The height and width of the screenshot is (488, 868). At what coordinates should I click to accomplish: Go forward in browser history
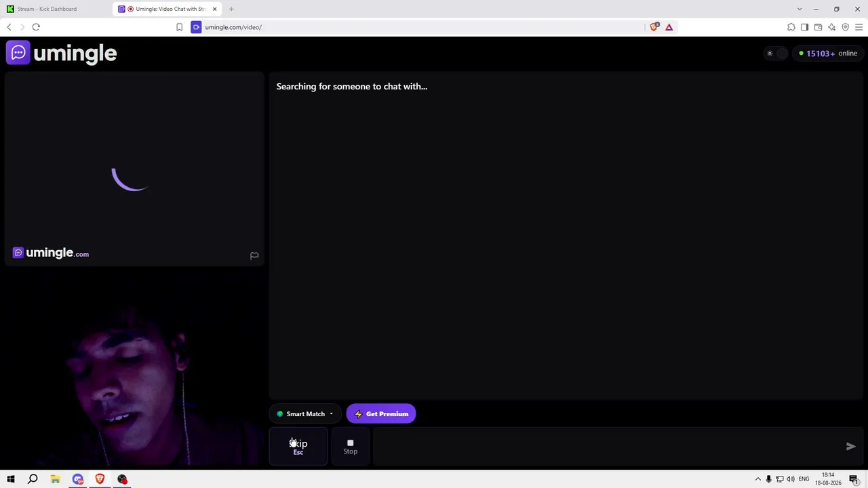pos(22,27)
